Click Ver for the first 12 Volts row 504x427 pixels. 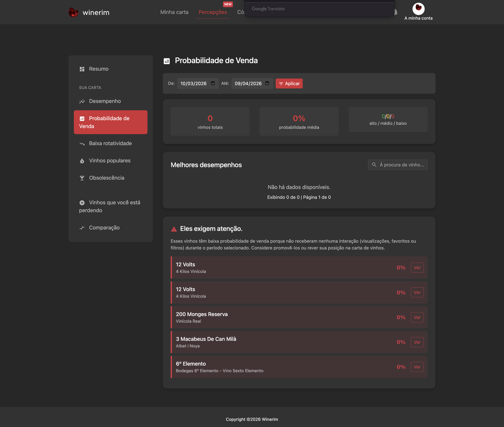click(417, 268)
